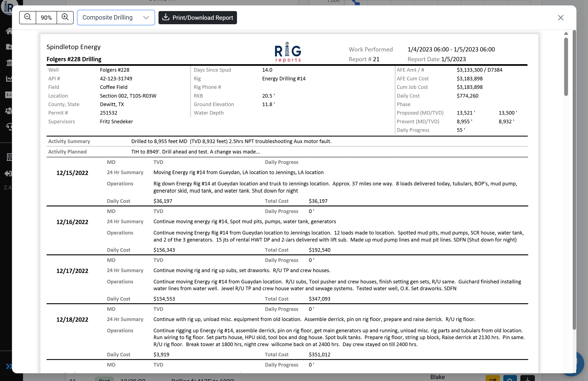Click Total Cost '$351,012' for 12/18/2022
This screenshot has width=588, height=381.
click(320, 354)
